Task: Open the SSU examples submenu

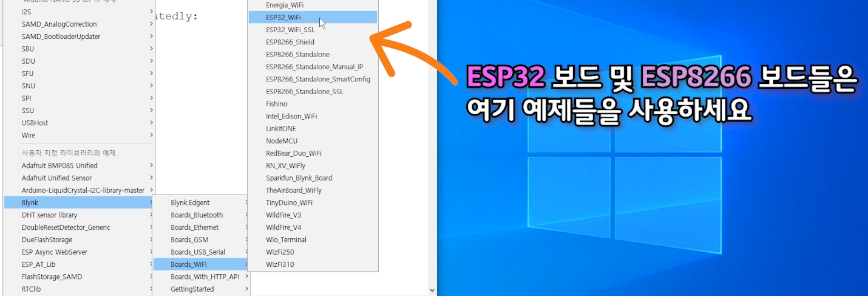Action: [80, 111]
